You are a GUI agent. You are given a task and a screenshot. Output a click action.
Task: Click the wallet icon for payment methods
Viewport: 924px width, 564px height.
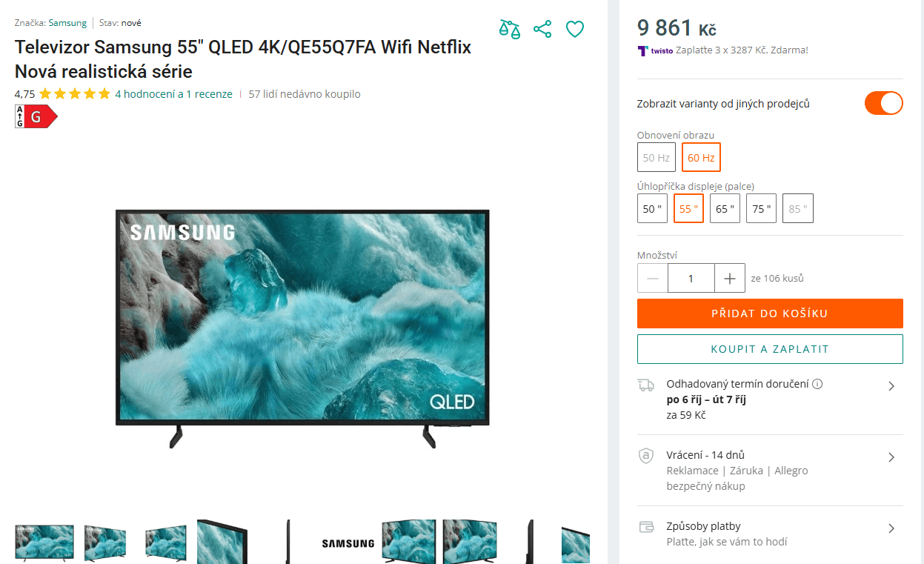(646, 527)
